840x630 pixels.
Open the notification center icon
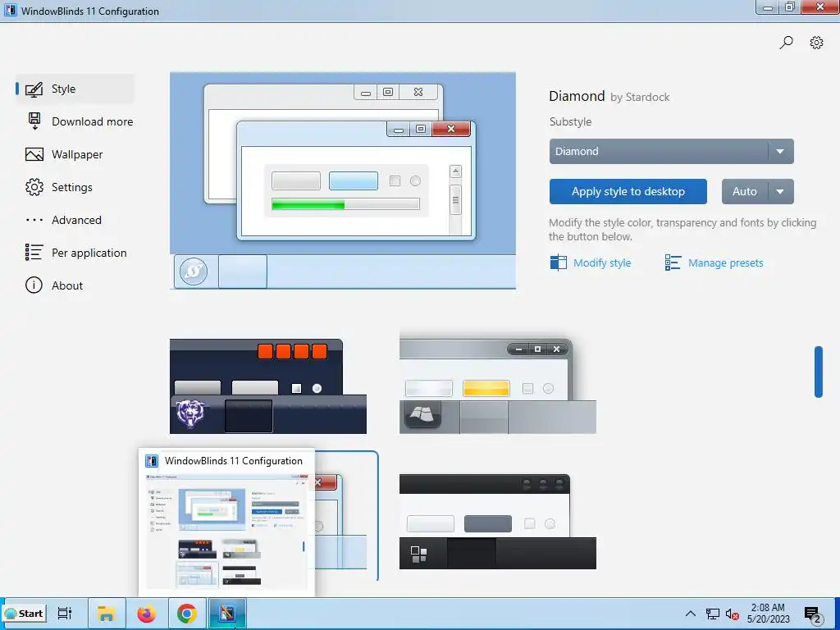(813, 614)
